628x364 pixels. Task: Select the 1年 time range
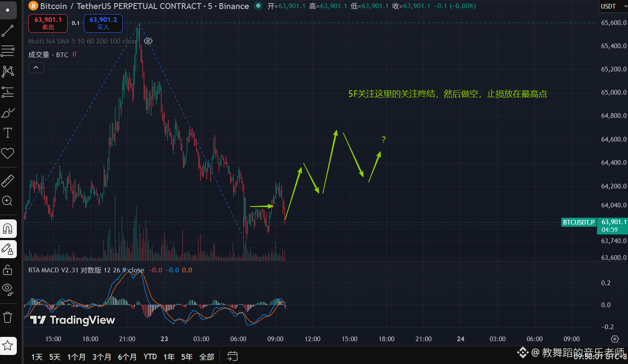click(169, 357)
